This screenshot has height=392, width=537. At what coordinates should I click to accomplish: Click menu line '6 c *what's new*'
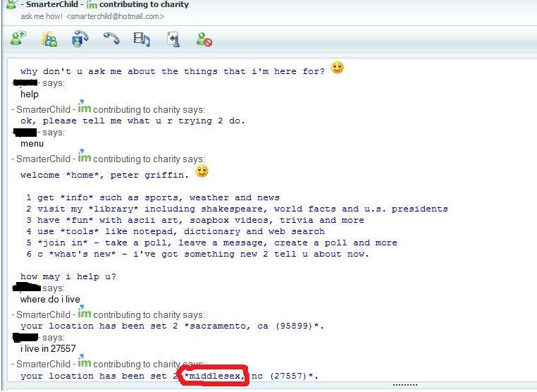(197, 255)
